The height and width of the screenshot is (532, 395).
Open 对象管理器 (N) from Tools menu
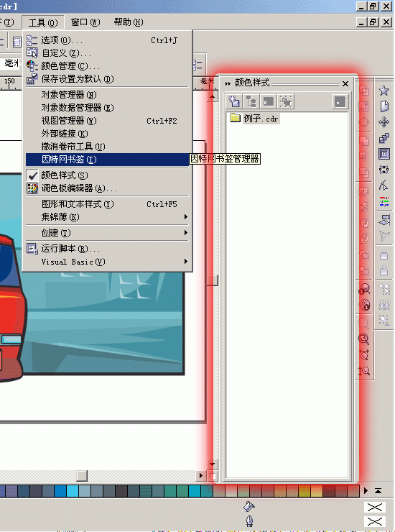(x=107, y=95)
